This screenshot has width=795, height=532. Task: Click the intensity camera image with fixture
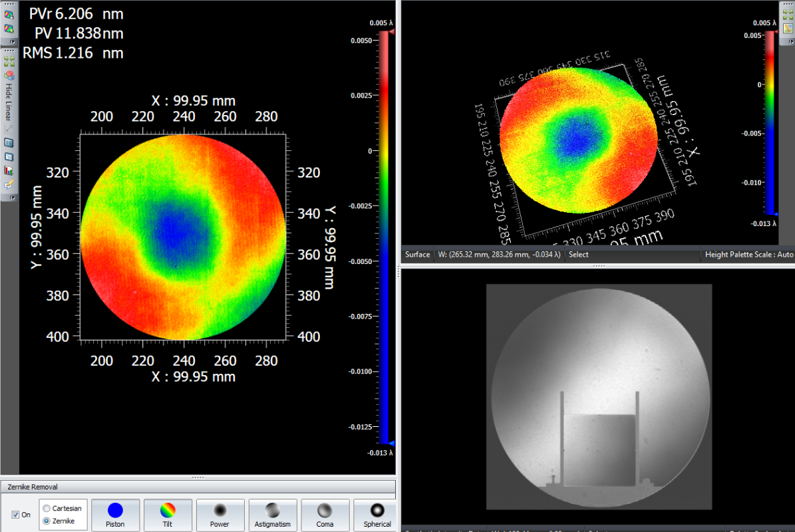coord(599,396)
